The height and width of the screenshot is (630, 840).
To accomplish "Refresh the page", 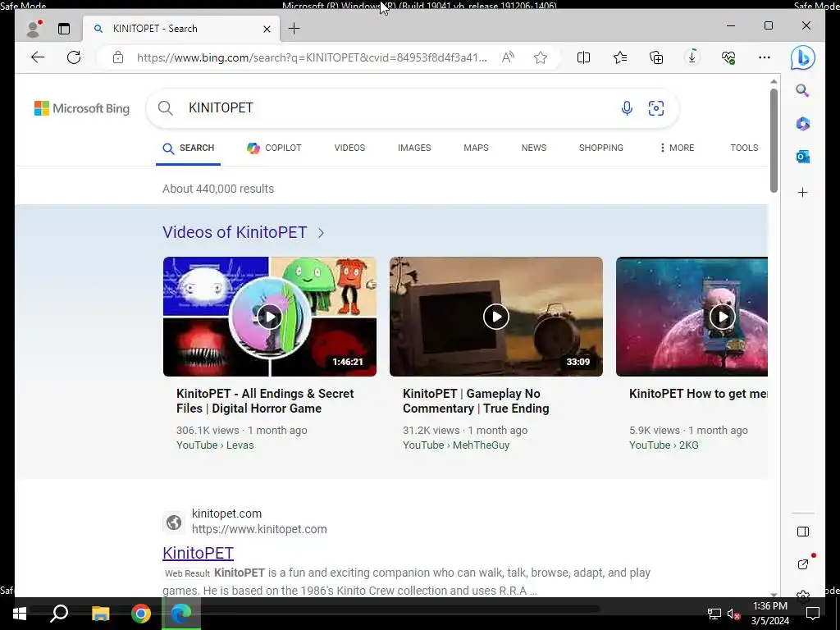I will pyautogui.click(x=74, y=57).
